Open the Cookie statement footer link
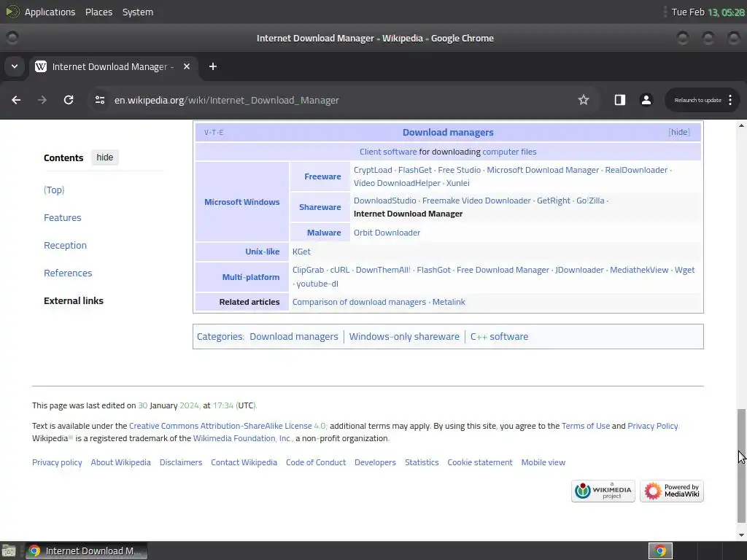The width and height of the screenshot is (747, 560). [480, 462]
